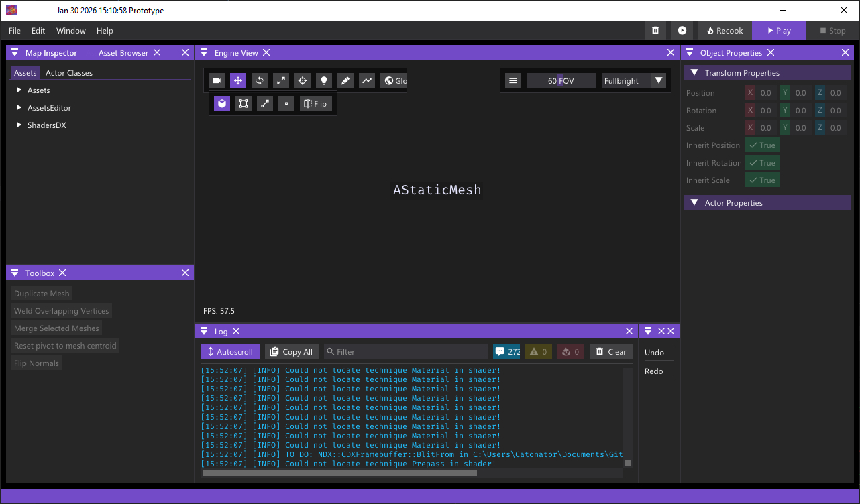The height and width of the screenshot is (504, 860).
Task: Click the FOV slider
Action: click(561, 80)
